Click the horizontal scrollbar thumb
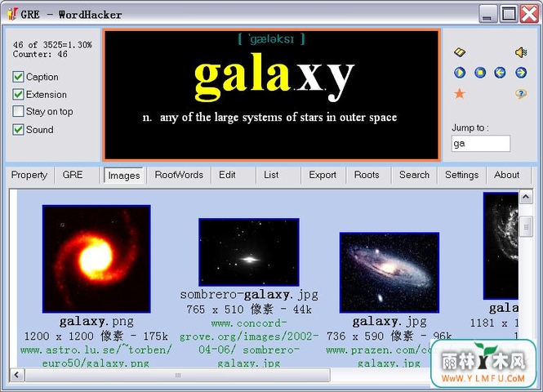 177,375
